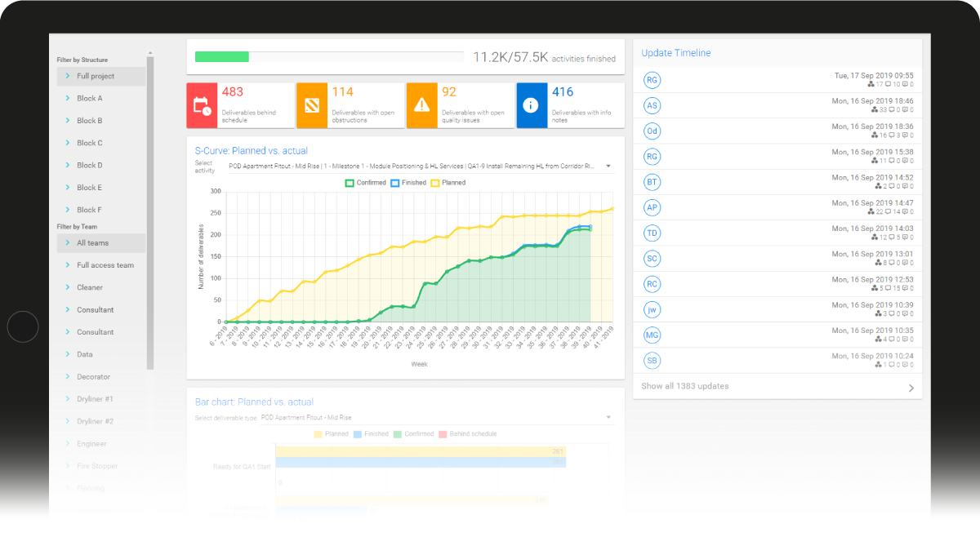980x555 pixels.
Task: Click the TD user avatar in the timeline
Action: point(652,233)
